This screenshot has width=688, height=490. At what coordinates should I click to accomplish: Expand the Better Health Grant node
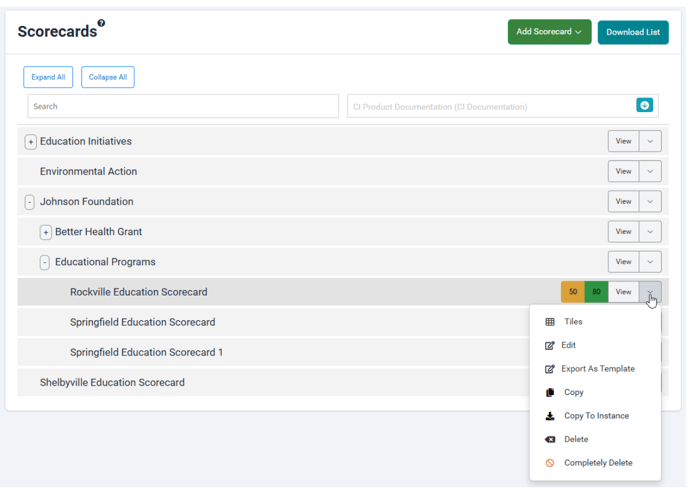coord(45,232)
